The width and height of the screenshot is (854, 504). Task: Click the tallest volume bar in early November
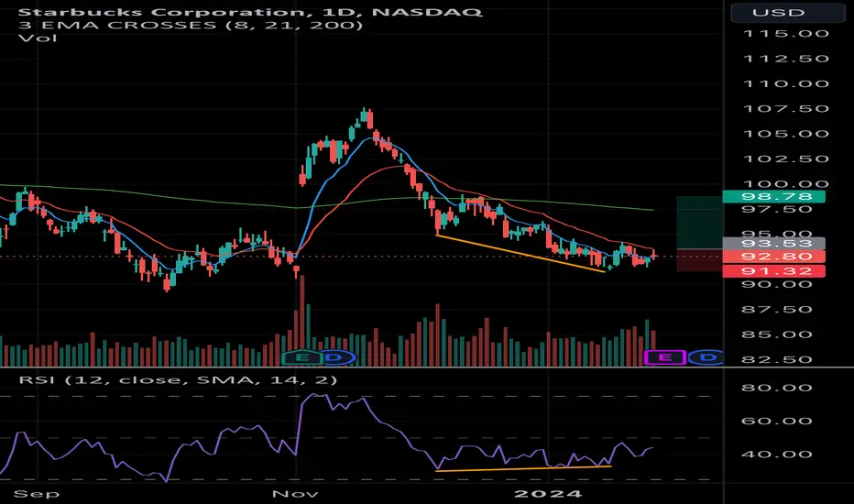pyautogui.click(x=301, y=321)
